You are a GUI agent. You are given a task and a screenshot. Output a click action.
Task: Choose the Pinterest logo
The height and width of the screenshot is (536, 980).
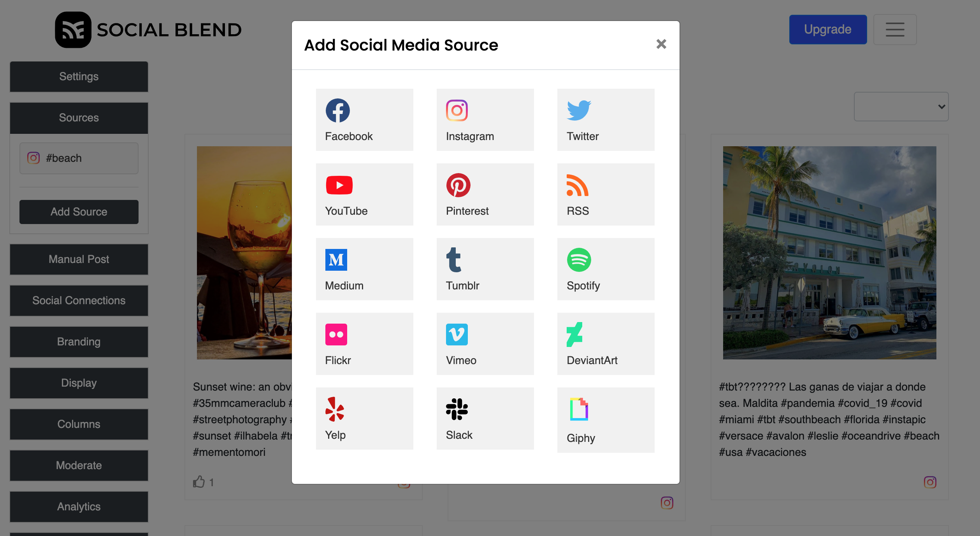[458, 185]
